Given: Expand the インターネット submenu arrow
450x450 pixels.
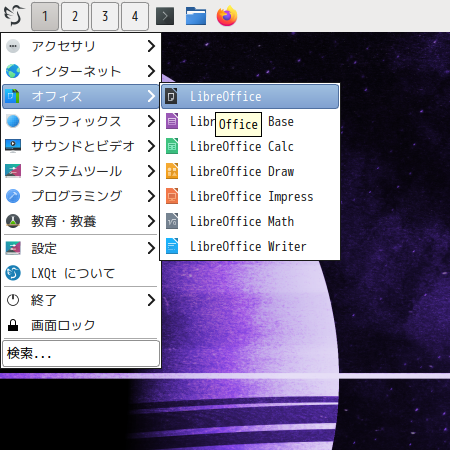Looking at the screenshot, I should tap(151, 71).
